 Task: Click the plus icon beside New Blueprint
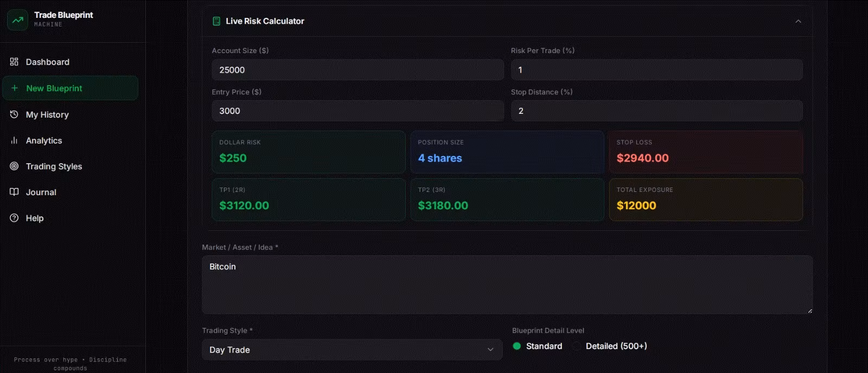(x=15, y=88)
